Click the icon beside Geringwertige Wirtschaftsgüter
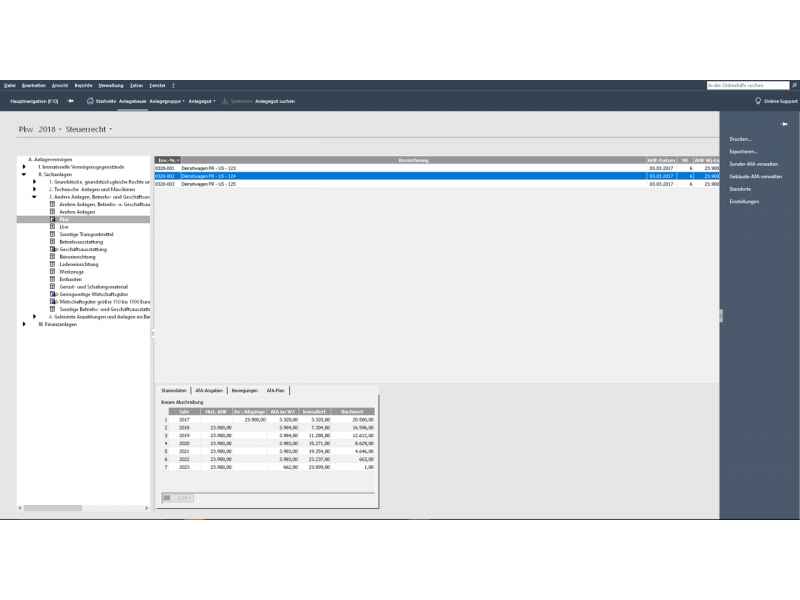The image size is (800, 600). (52, 294)
